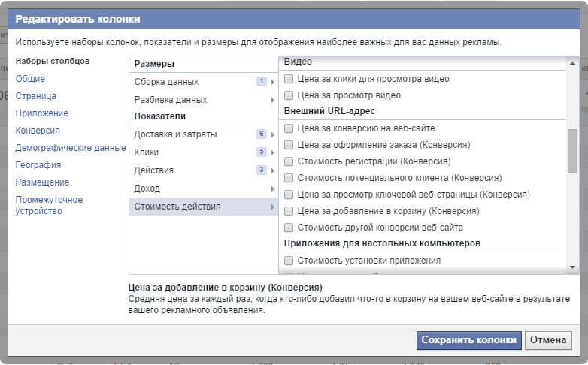Expand the Доход submenu arrow
The height and width of the screenshot is (365, 588).
point(272,189)
